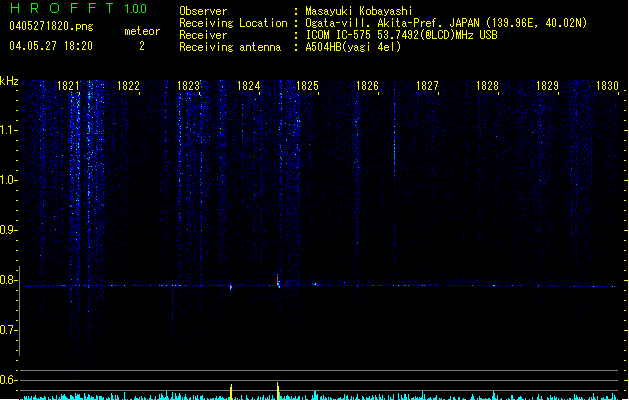Click the yellow power spike below 1824.5 echo

click(x=278, y=391)
